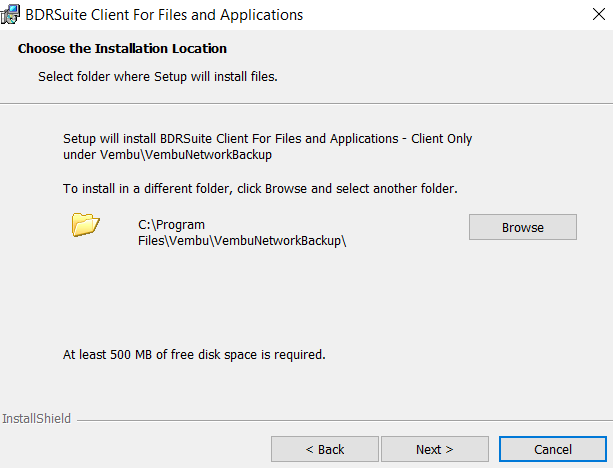This screenshot has width=613, height=468.
Task: Close the BDRSuite setup window
Action: pos(599,14)
